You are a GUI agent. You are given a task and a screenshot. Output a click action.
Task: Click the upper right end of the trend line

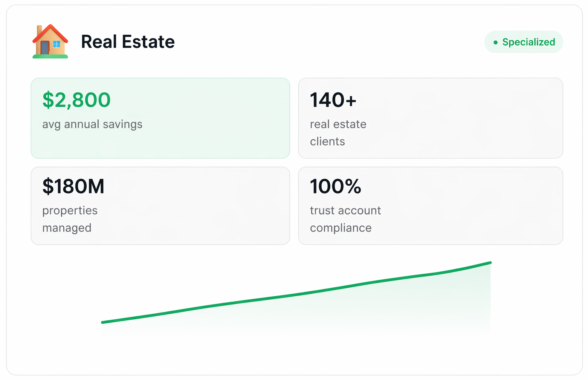(x=490, y=263)
